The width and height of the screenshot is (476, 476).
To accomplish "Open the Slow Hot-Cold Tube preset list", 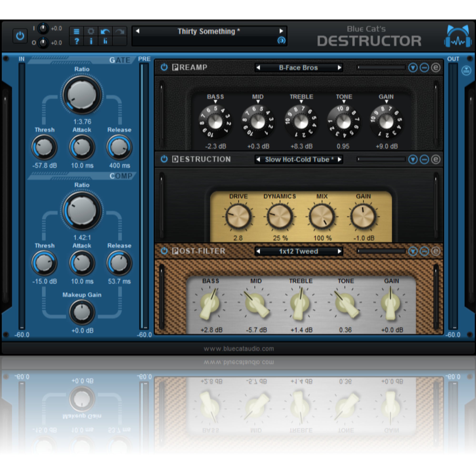I will pos(299,159).
